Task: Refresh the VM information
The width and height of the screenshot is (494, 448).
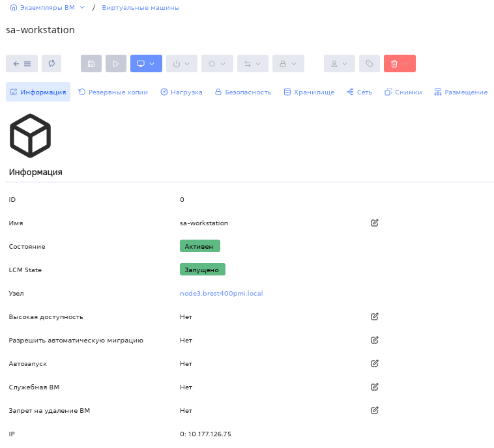Action: click(x=51, y=64)
